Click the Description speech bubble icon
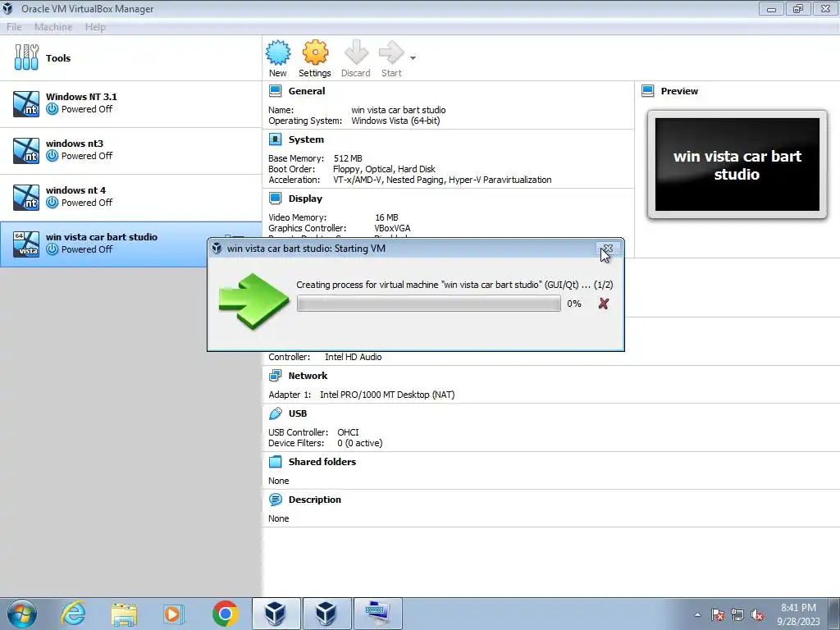 click(x=276, y=500)
